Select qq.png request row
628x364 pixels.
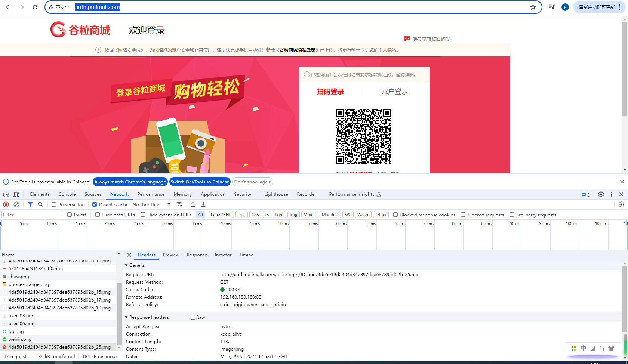pos(58,331)
